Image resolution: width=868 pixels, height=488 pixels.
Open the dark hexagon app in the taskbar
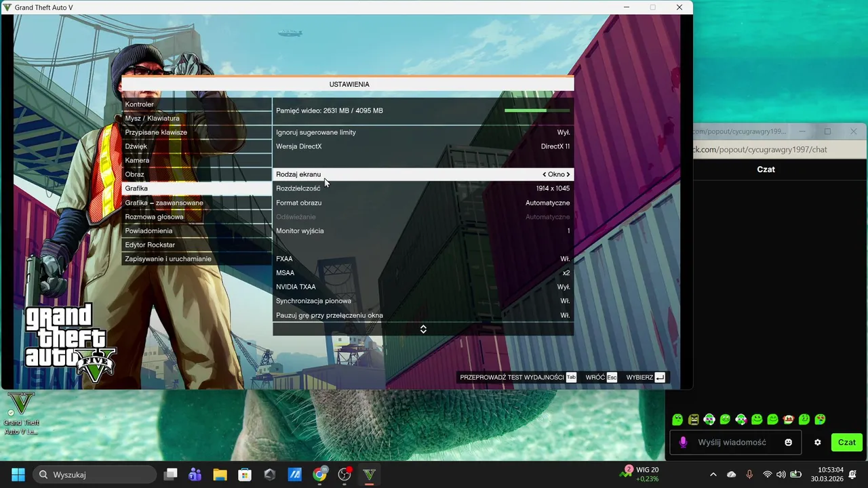(270, 474)
